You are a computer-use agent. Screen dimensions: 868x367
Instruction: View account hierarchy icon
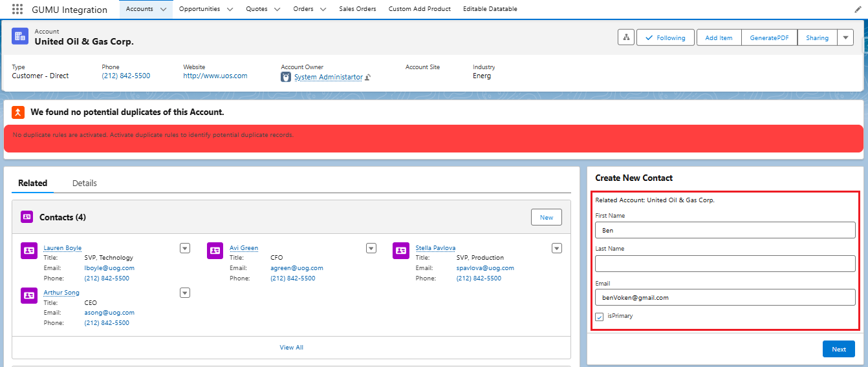[626, 37]
